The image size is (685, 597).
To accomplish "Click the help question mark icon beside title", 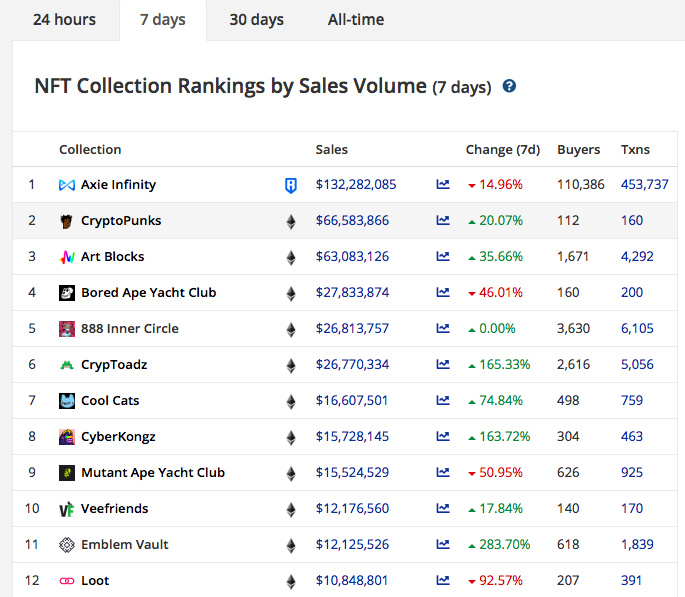I will 509,87.
